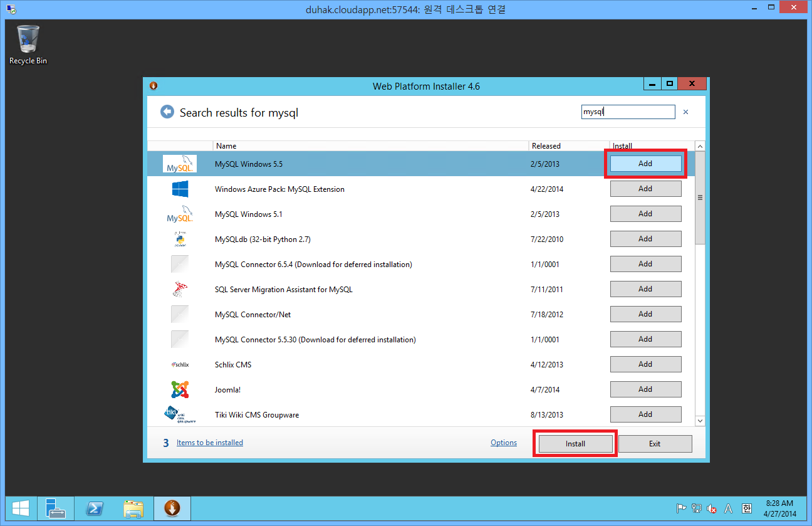Click the release date 7/22/2010

pyautogui.click(x=547, y=239)
